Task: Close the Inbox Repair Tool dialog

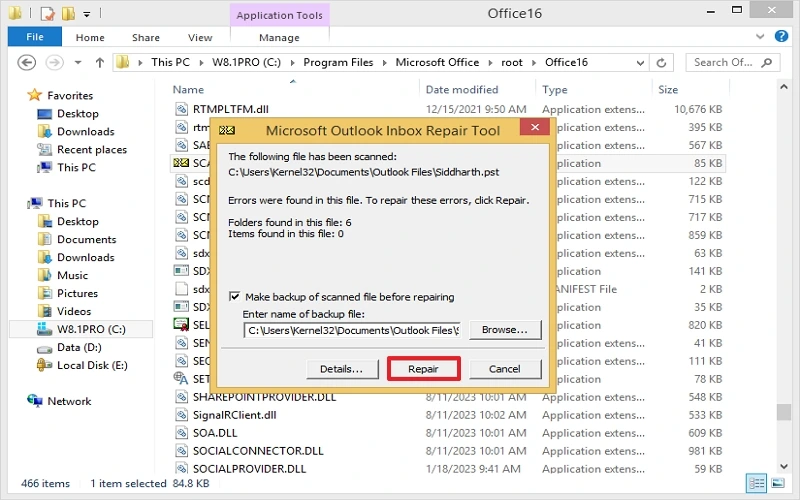Action: click(535, 127)
